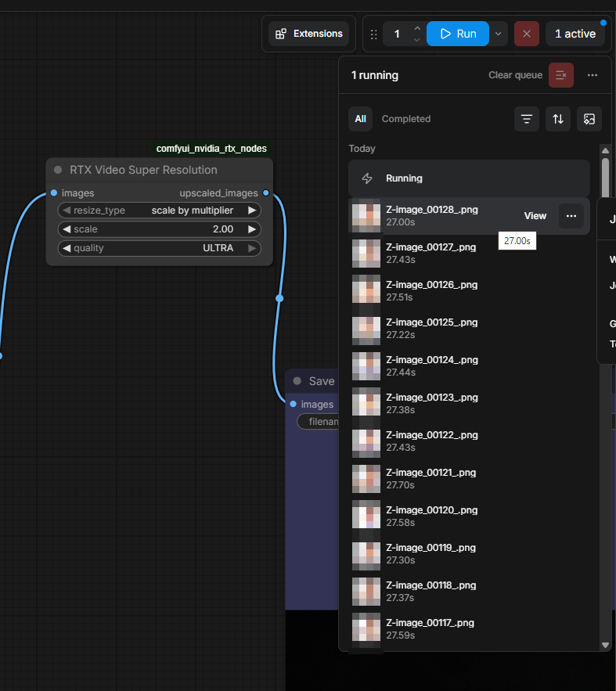The width and height of the screenshot is (616, 691).
Task: Select Z-image_00117_.png in queue
Action: point(469,628)
